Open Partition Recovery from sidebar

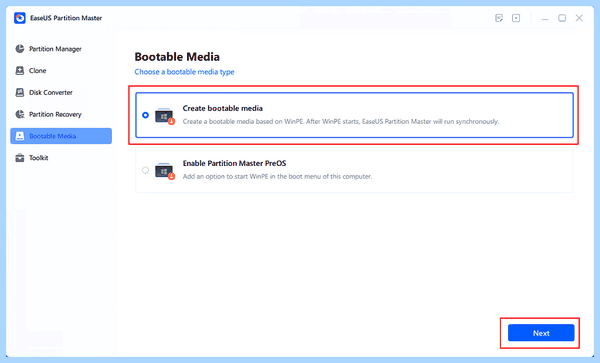(x=61, y=114)
